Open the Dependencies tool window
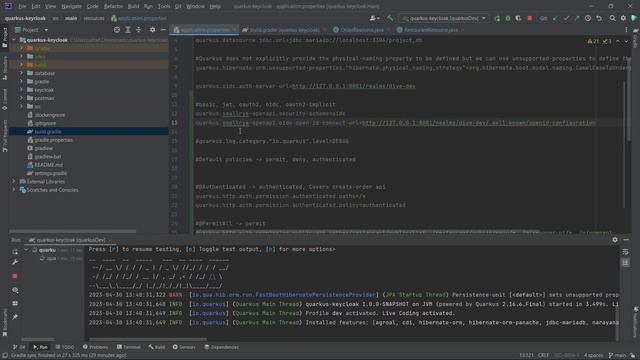Screen dimensions: 640x360 click(222, 347)
